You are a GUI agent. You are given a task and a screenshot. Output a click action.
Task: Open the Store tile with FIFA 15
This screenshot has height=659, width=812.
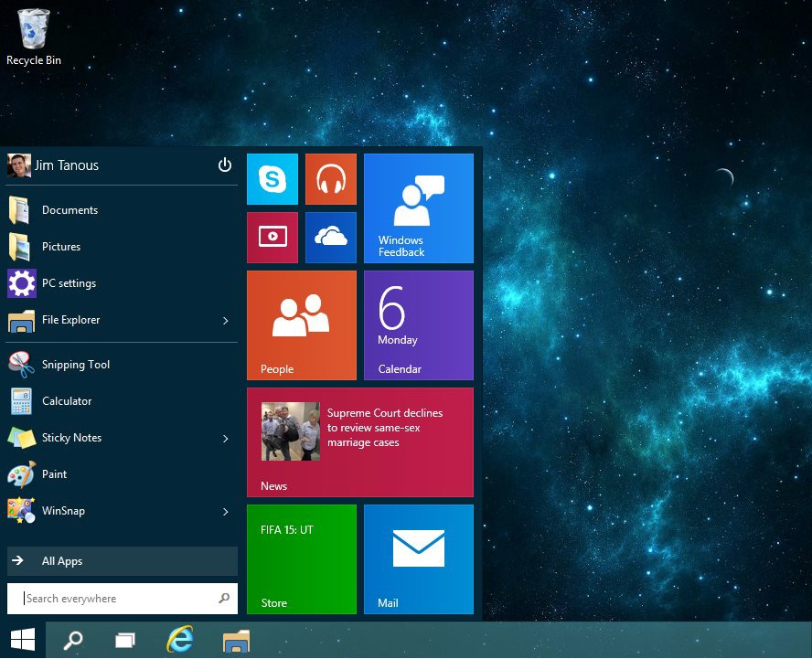pyautogui.click(x=302, y=559)
